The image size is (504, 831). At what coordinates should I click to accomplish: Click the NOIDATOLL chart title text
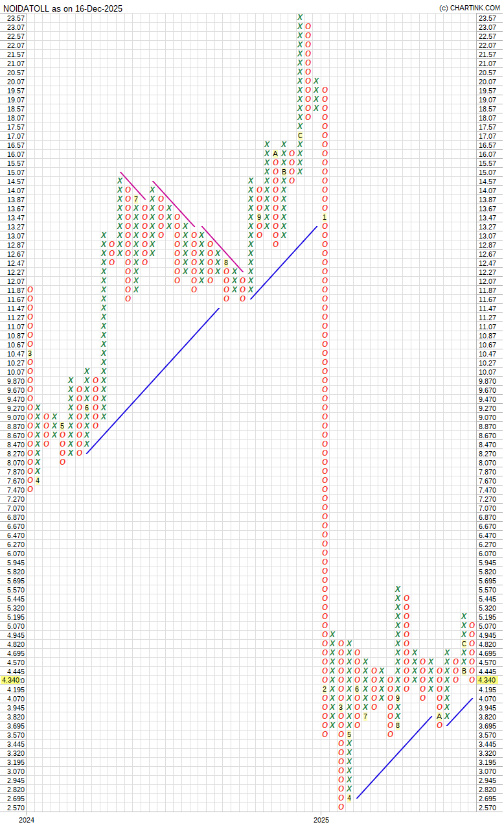click(x=62, y=8)
